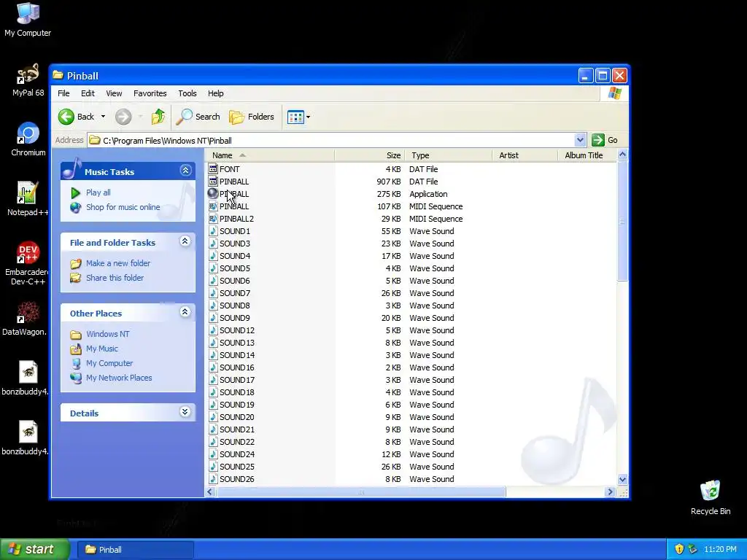Click the security shield tray icon
Screen dimensions: 747x560
[679, 549]
